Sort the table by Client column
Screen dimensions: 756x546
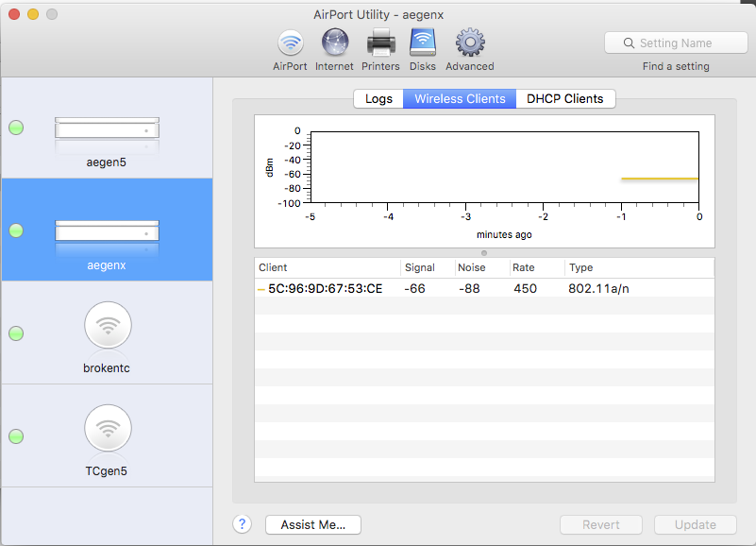(x=328, y=267)
